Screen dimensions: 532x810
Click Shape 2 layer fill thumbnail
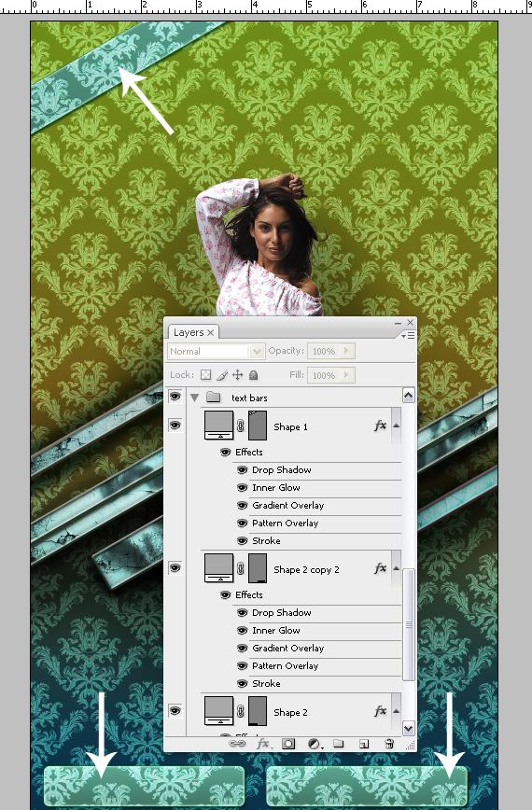219,710
